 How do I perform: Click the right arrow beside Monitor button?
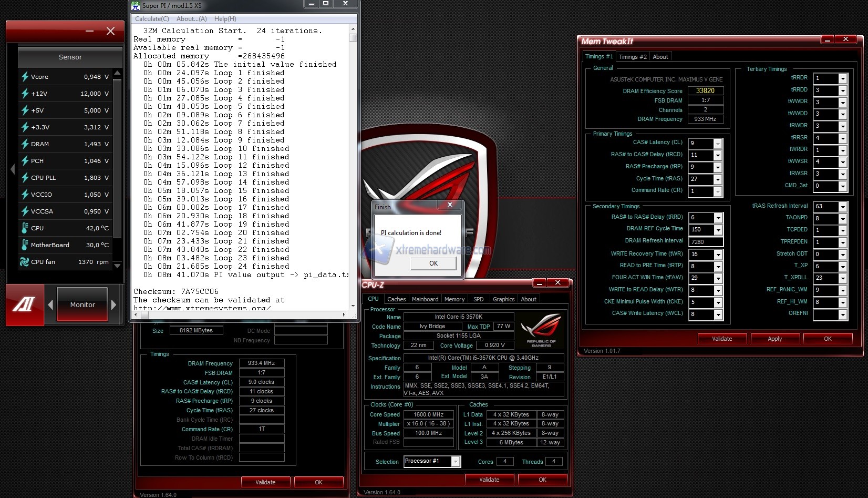pos(114,304)
